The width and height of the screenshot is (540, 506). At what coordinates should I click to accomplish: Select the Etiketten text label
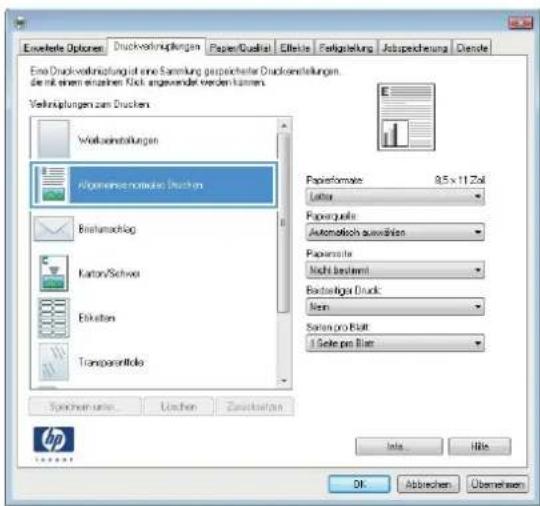tap(97, 318)
